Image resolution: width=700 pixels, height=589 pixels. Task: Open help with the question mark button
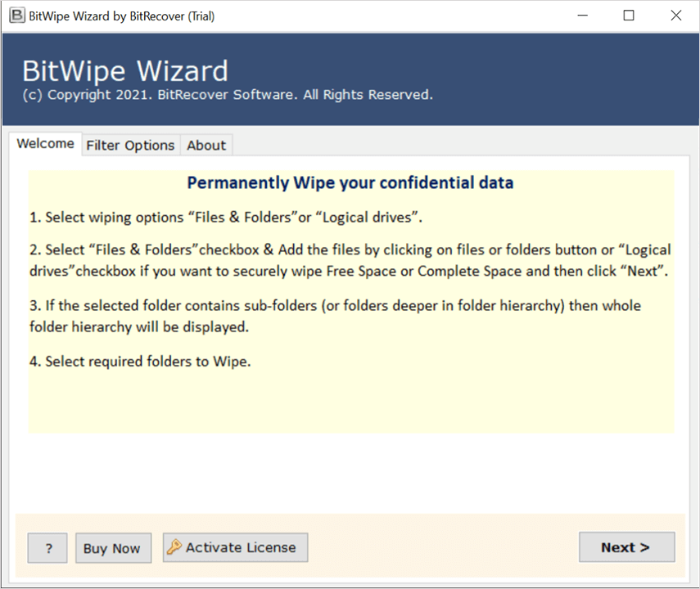47,548
